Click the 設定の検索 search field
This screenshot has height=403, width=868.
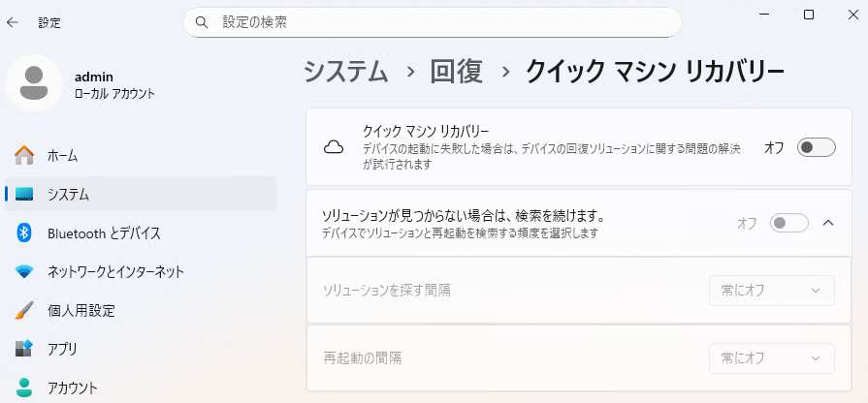point(433,22)
